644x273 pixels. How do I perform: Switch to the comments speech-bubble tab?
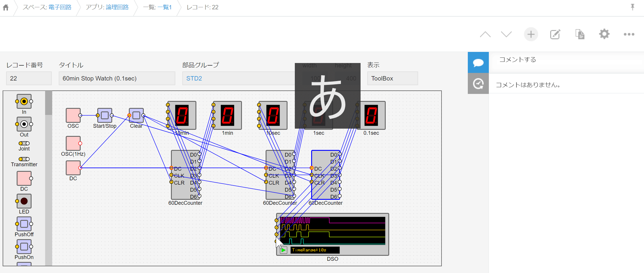[x=478, y=62]
